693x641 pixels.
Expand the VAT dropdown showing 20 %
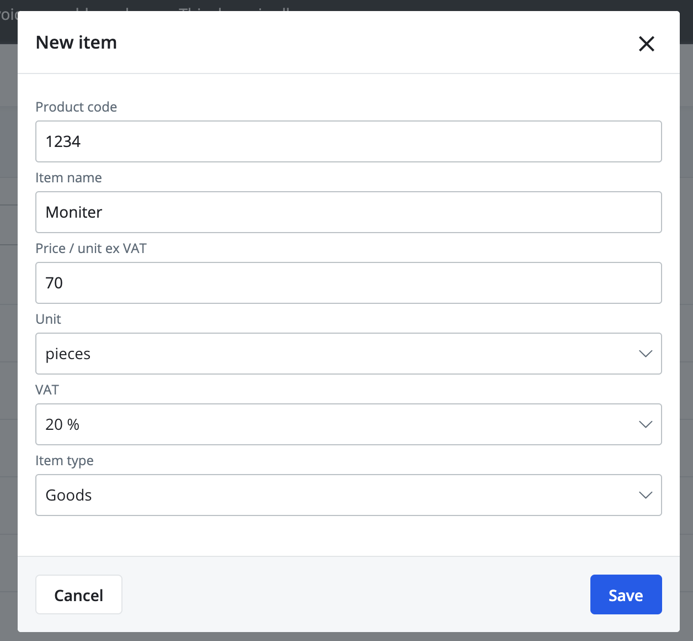click(330, 425)
